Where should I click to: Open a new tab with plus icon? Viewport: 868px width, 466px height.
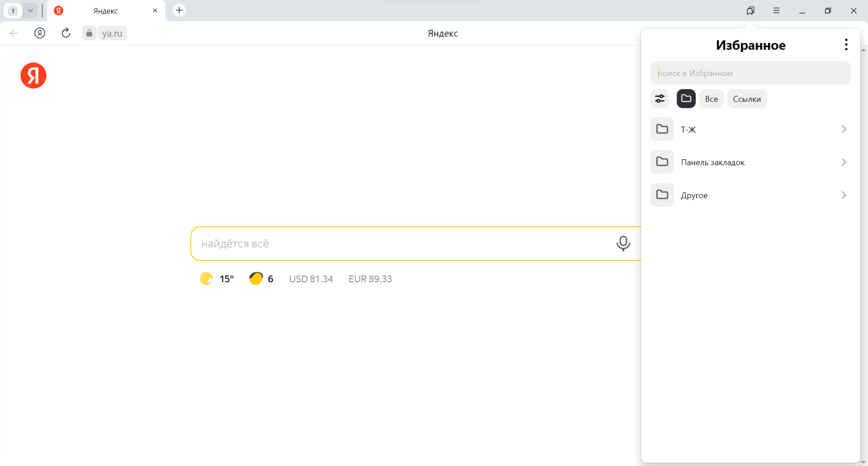point(179,10)
